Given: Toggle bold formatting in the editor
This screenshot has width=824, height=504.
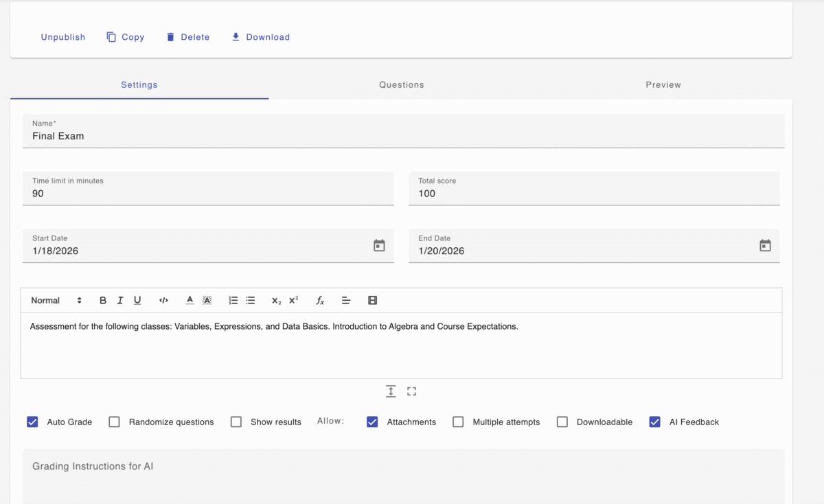Looking at the screenshot, I should tap(103, 301).
